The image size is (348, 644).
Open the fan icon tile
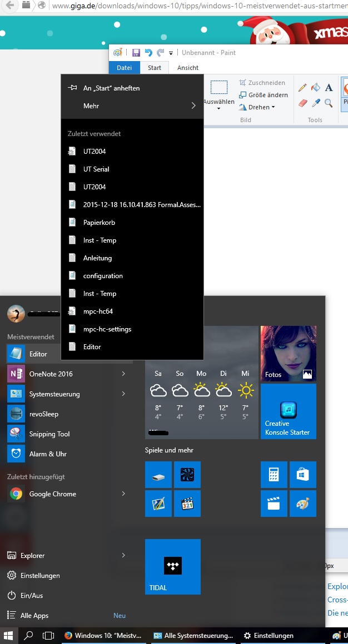coord(187,474)
